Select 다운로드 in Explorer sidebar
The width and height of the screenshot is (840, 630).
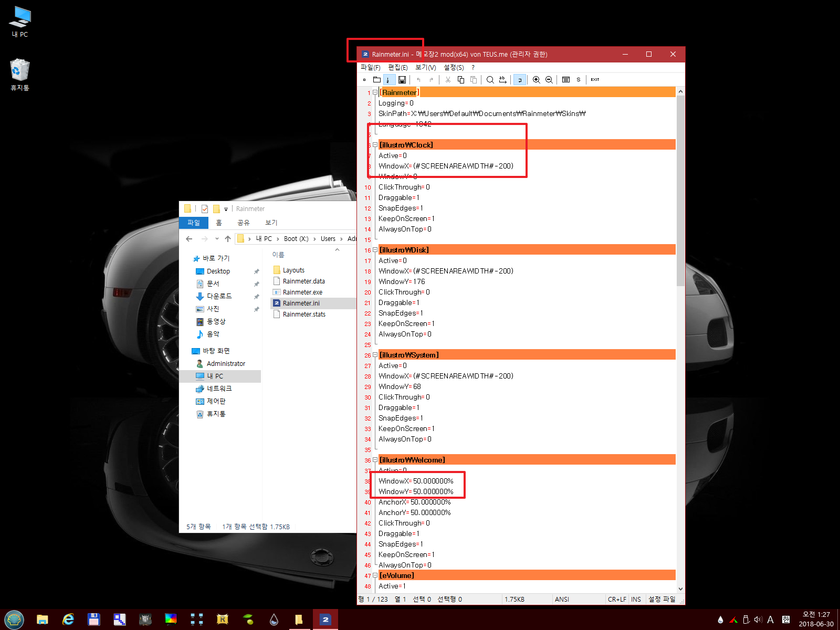pyautogui.click(x=219, y=296)
